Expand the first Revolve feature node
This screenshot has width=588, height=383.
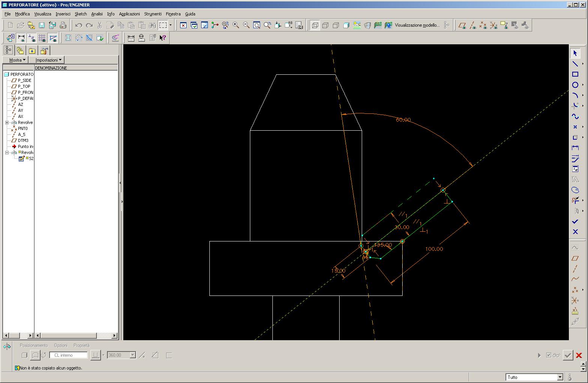[7, 122]
